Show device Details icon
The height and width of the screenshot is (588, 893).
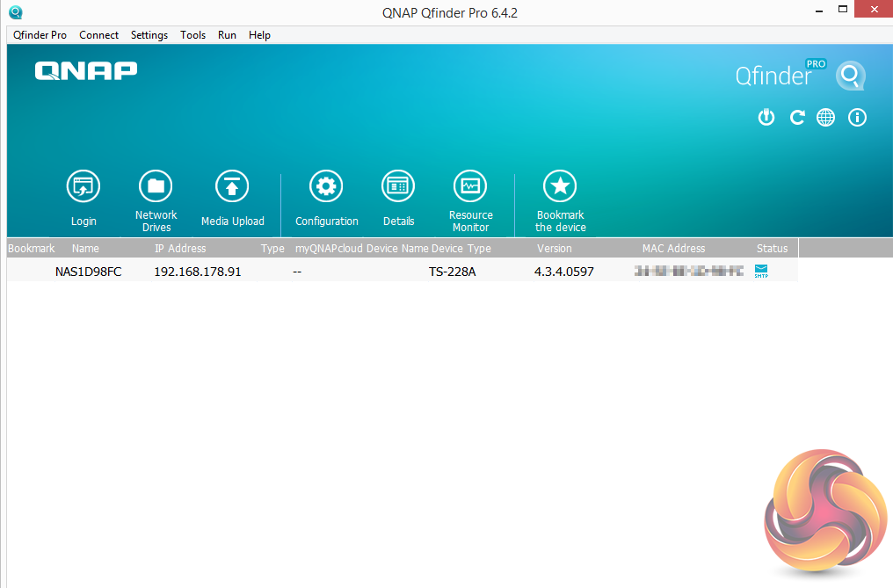click(398, 185)
